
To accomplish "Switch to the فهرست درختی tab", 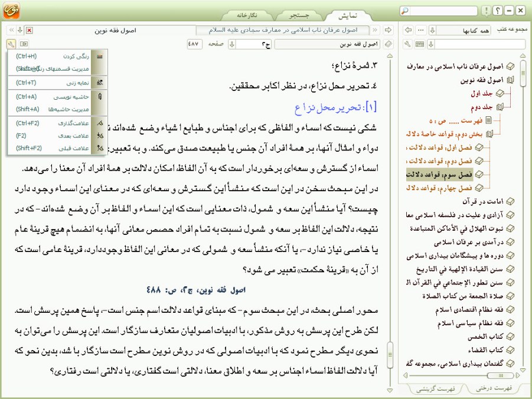I will tap(494, 388).
